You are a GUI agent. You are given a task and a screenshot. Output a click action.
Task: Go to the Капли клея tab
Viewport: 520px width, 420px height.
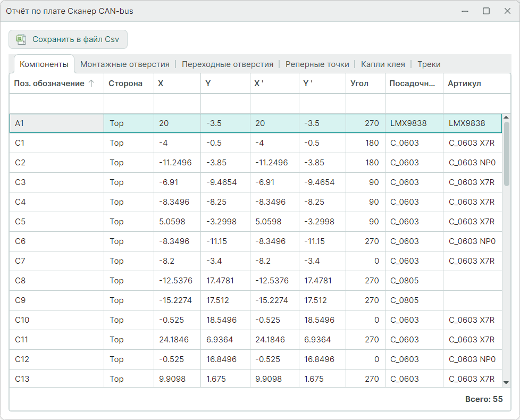[x=383, y=64]
